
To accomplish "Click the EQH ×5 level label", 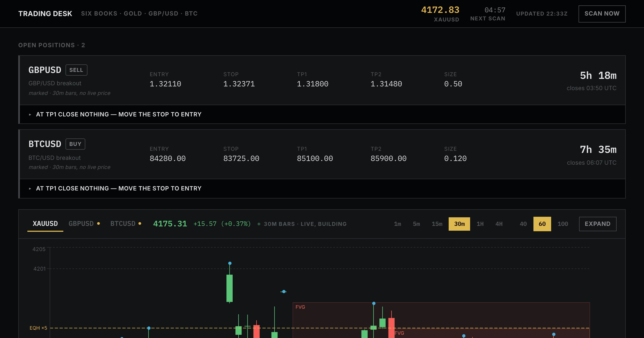I will pyautogui.click(x=38, y=328).
